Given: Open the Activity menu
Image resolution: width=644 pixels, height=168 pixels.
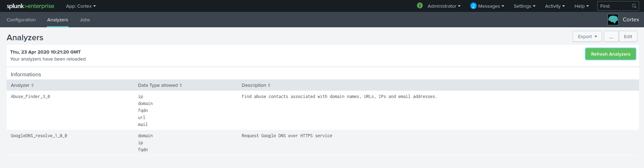Looking at the screenshot, I should point(555,6).
